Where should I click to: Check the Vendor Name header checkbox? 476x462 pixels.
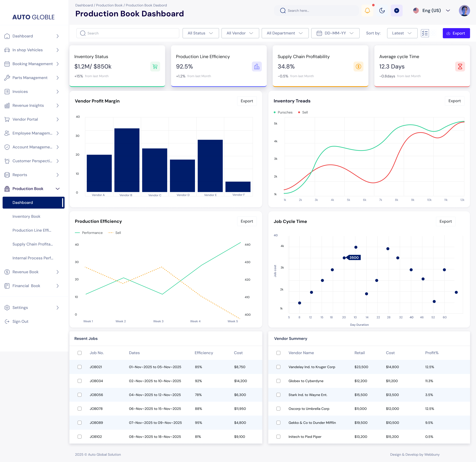[x=278, y=353]
